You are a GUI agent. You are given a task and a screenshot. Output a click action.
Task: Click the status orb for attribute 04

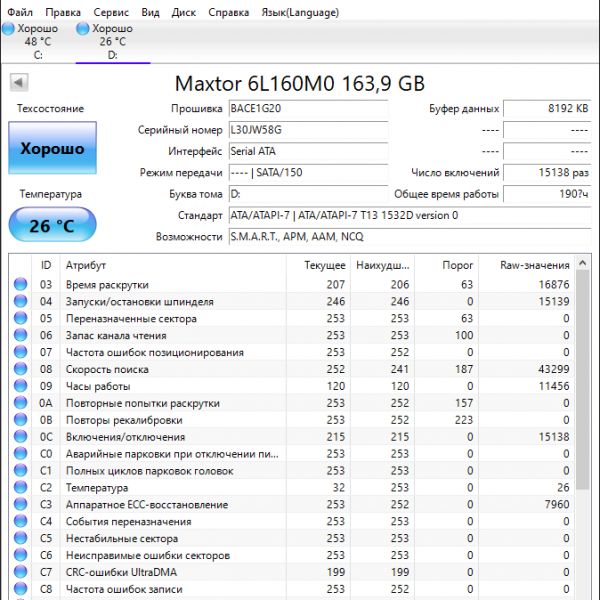(21, 301)
